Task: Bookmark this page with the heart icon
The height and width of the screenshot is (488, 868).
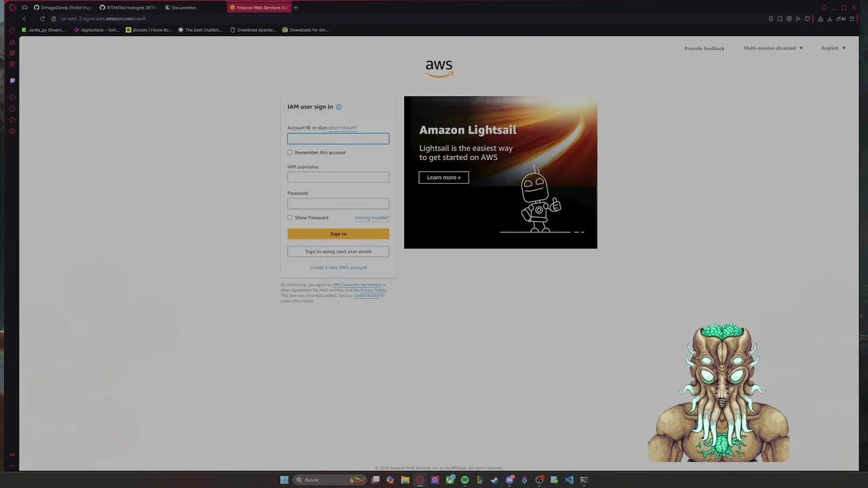Action: [x=808, y=18]
